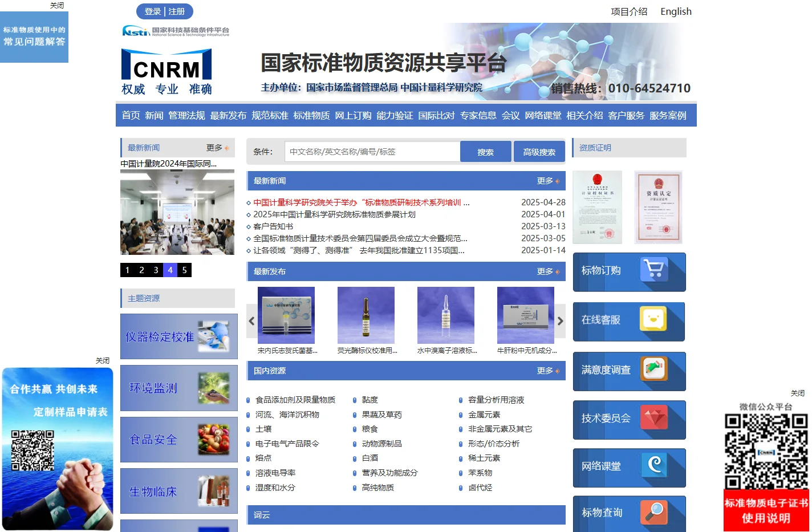Select slide 3 in news slideshow
812x532 pixels.
pos(156,270)
